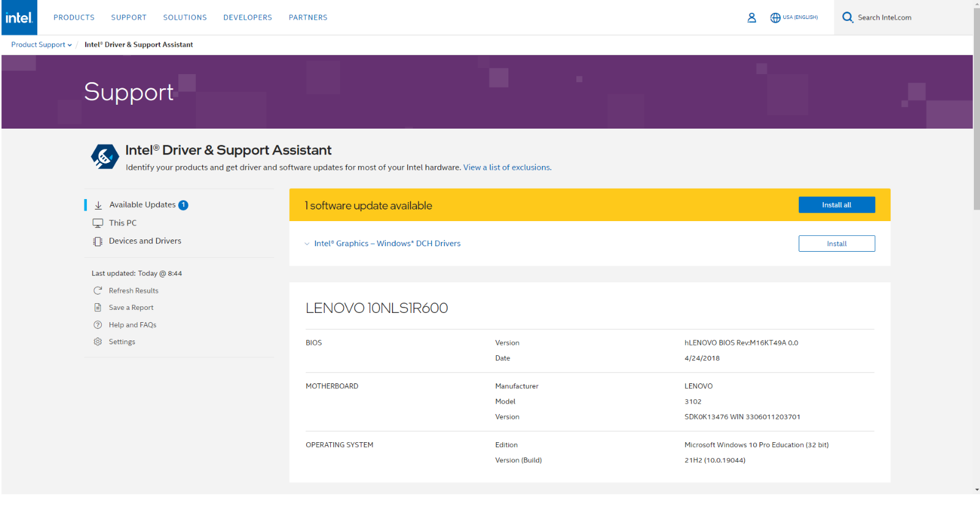Image resolution: width=980 pixels, height=531 pixels.
Task: Click the MOTHERBOARD row label
Action: click(x=332, y=386)
